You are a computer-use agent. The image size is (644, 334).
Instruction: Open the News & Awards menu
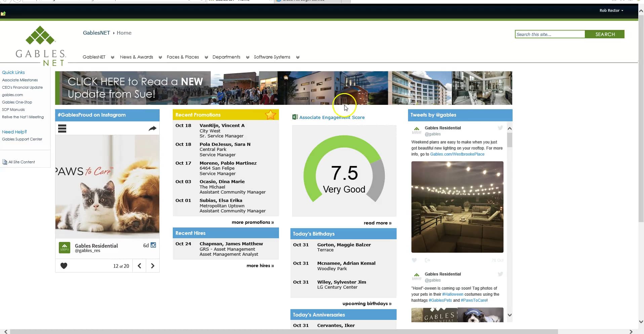coord(136,57)
